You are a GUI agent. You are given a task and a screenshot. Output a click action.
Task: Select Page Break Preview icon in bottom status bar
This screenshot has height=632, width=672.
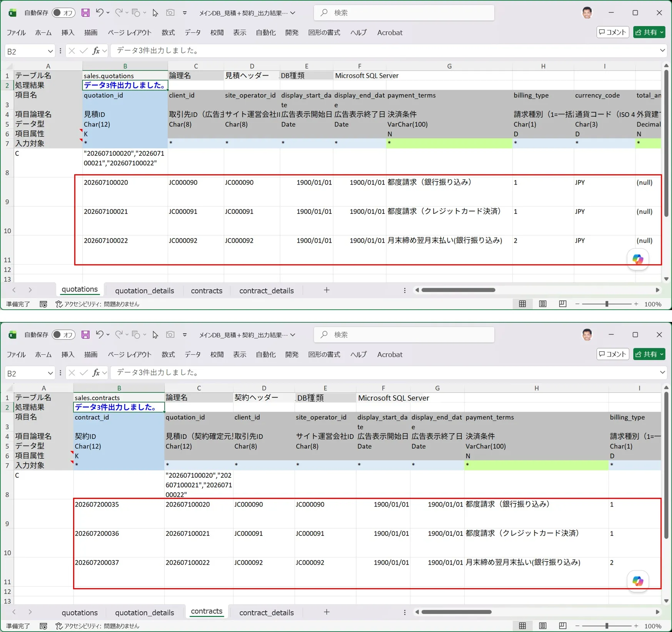pyautogui.click(x=562, y=626)
